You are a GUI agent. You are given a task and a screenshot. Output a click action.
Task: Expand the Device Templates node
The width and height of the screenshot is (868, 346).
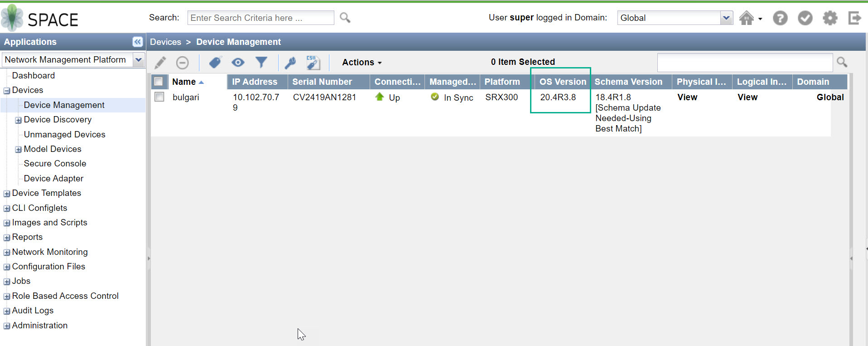tap(7, 194)
